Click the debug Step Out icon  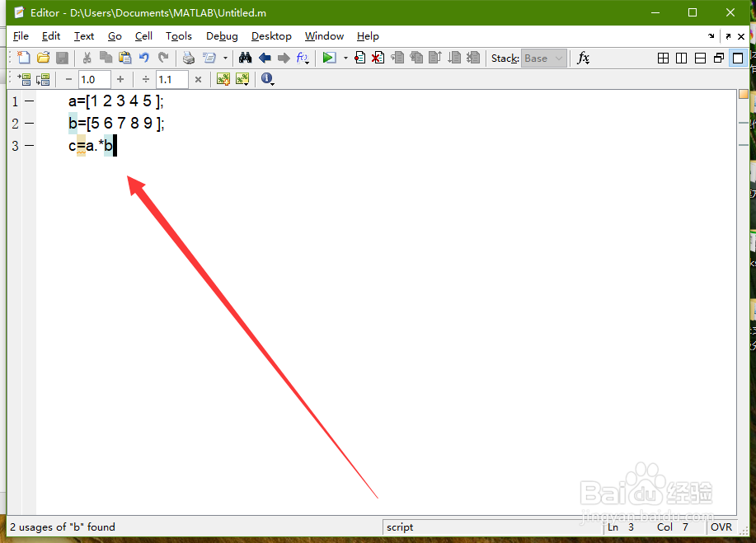click(x=435, y=58)
